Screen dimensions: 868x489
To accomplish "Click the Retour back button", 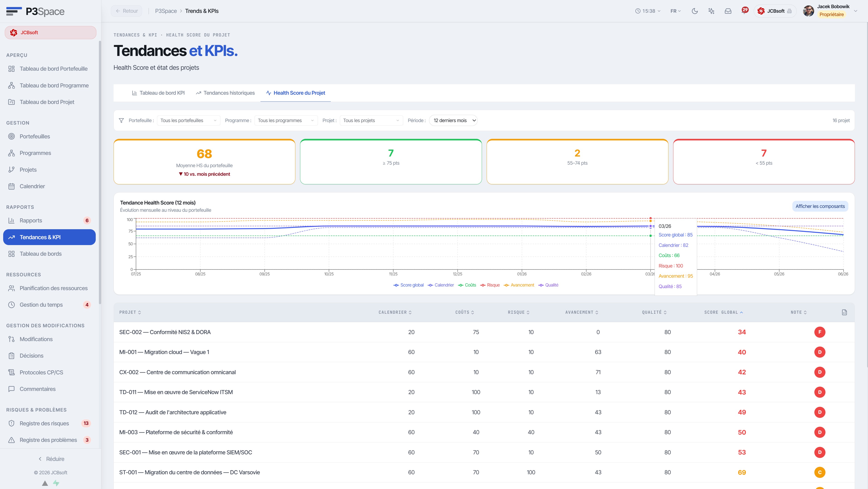I will click(126, 11).
